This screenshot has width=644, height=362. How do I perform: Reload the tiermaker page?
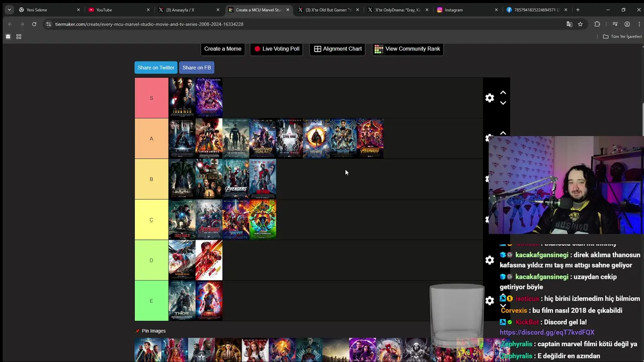[x=34, y=24]
